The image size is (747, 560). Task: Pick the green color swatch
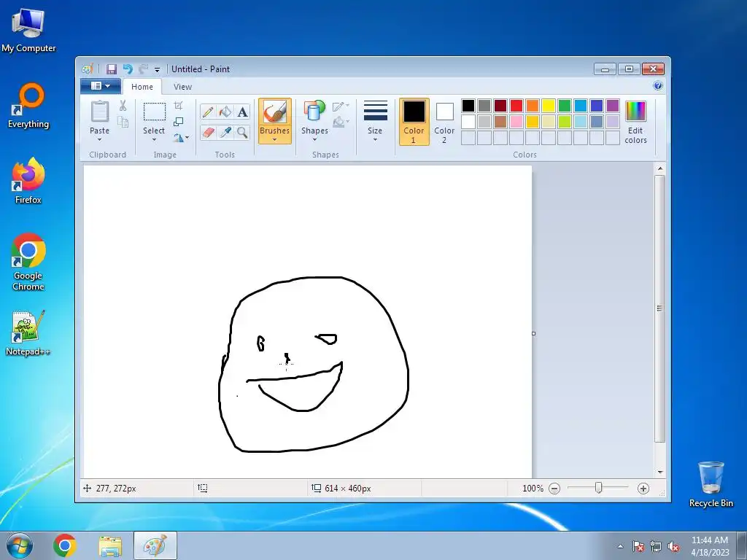point(565,106)
